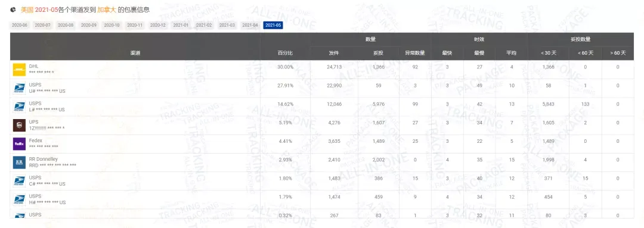Select the 2021-04 month tab
The width and height of the screenshot is (644, 228).
250,25
